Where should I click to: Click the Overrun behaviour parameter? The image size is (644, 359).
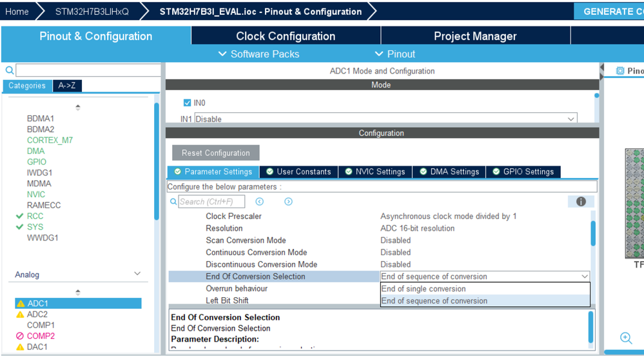click(237, 288)
